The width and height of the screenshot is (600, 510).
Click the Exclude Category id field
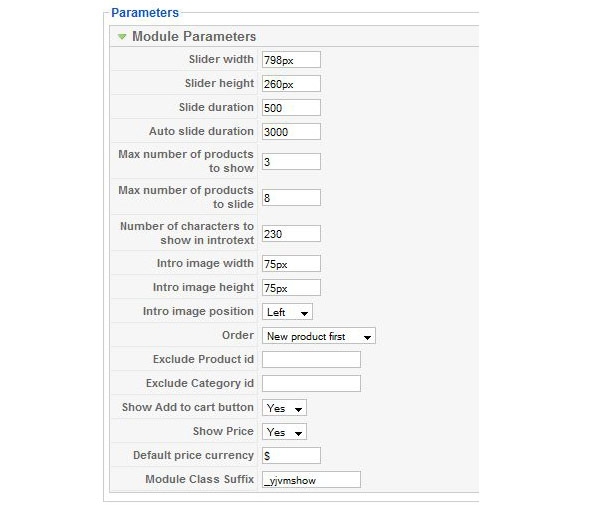pos(310,384)
